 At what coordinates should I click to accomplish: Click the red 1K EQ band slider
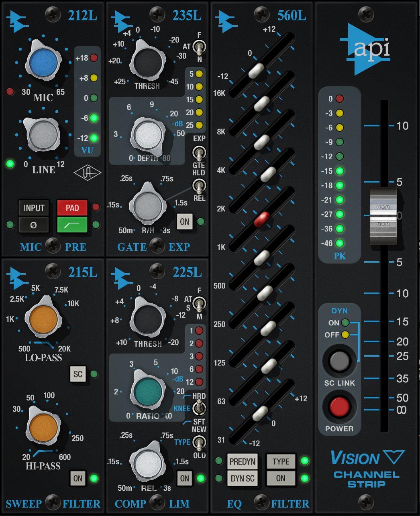tap(262, 219)
